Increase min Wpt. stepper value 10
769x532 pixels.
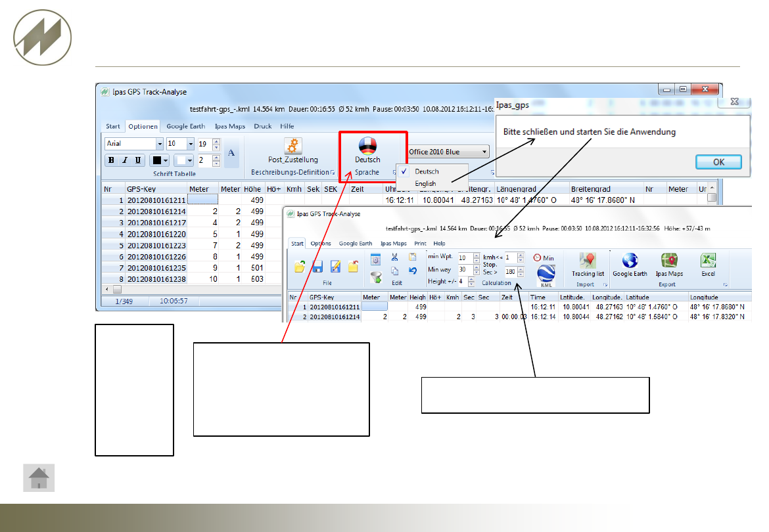click(x=477, y=255)
